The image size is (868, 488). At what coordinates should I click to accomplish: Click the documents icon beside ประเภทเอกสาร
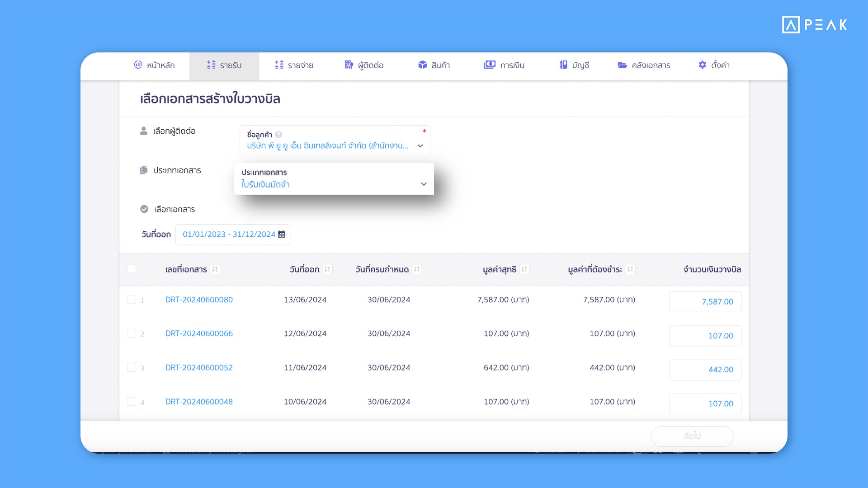point(144,170)
